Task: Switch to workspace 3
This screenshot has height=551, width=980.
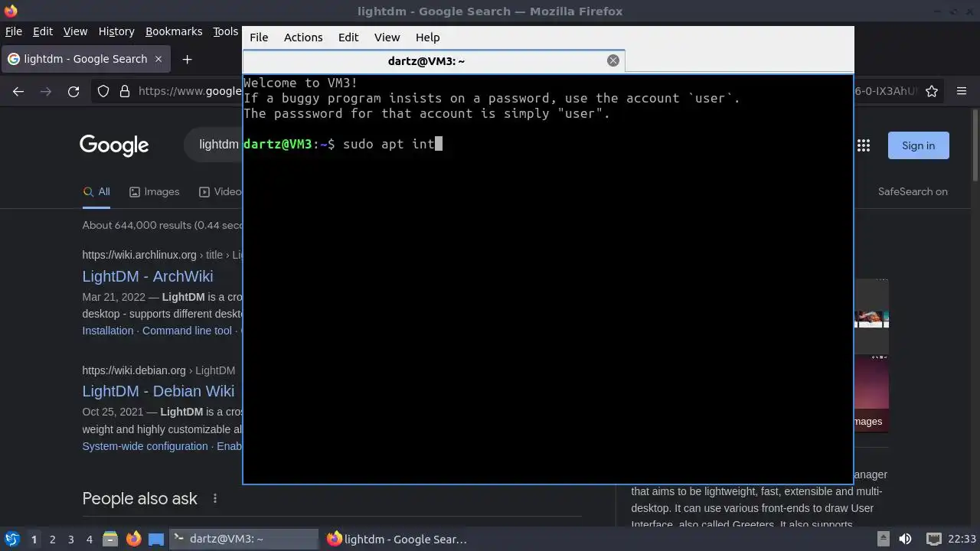Action: (x=70, y=539)
